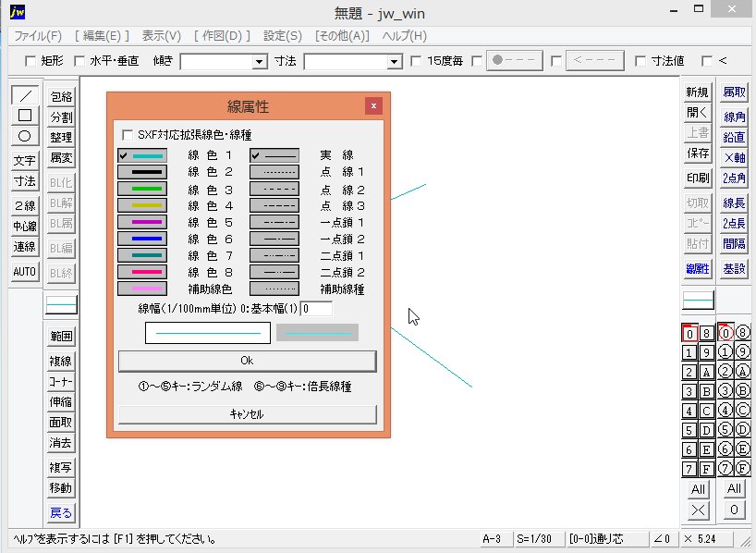
Task: Activate the 面取 chamfer tool
Action: 61,423
